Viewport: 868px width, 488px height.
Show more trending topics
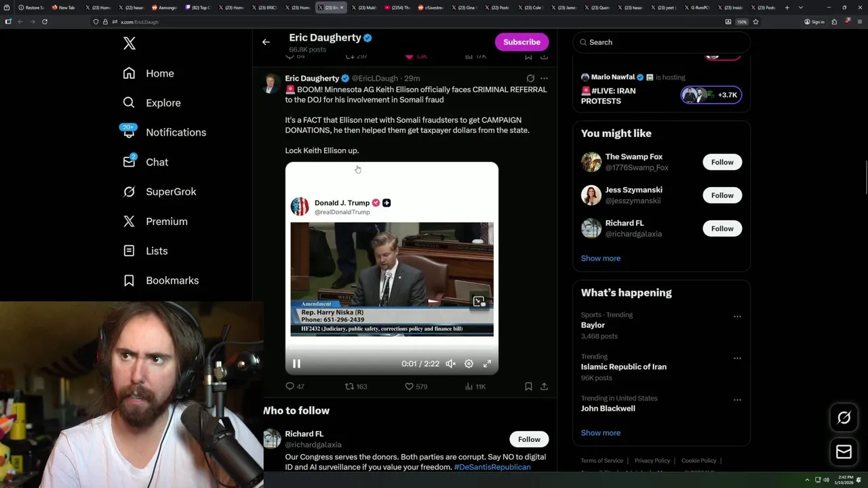(600, 433)
